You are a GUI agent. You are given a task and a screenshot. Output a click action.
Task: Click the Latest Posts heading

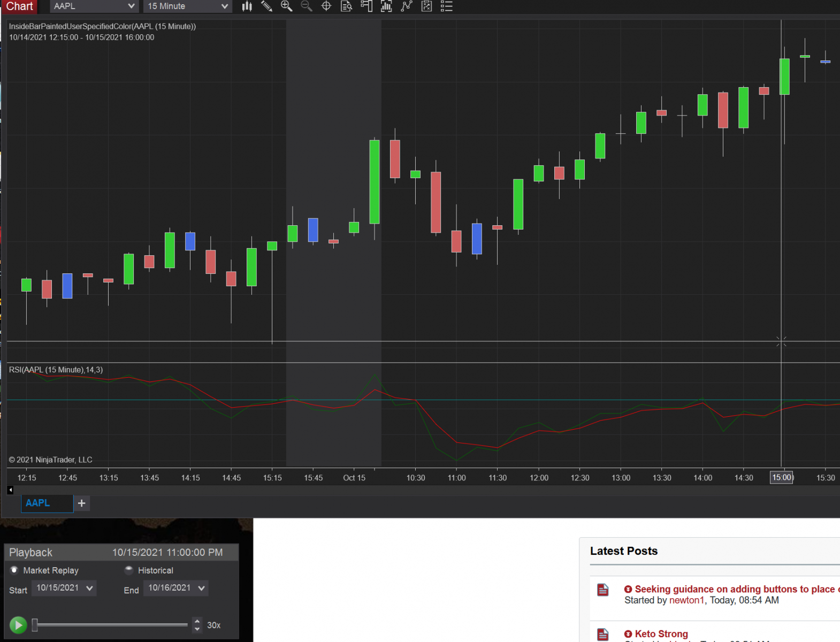[624, 551]
